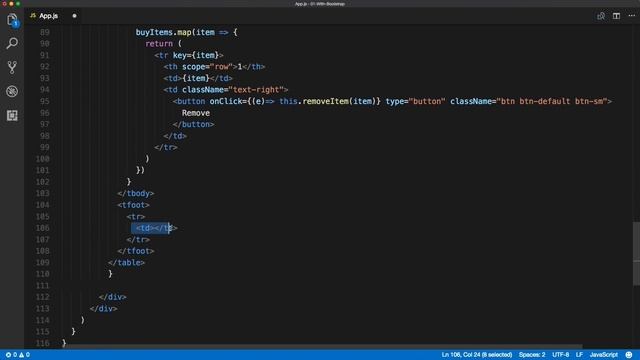Open the Explorer view in activity bar
Viewport: 640px width, 360px height.
coord(12,20)
